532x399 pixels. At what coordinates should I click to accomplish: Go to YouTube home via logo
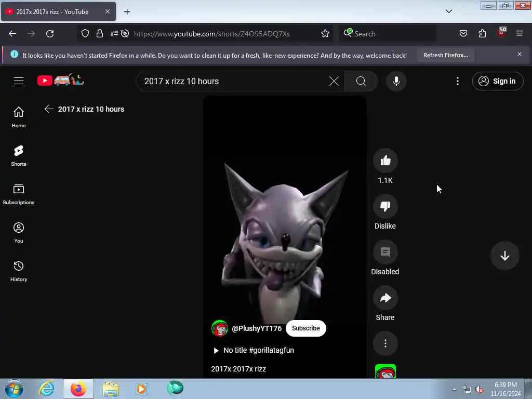click(61, 80)
